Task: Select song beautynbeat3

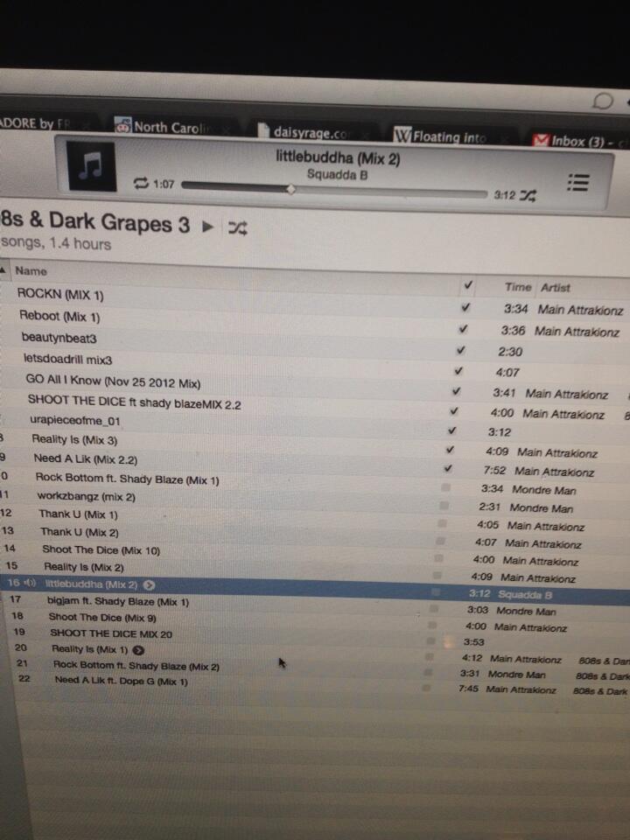Action: [x=59, y=338]
